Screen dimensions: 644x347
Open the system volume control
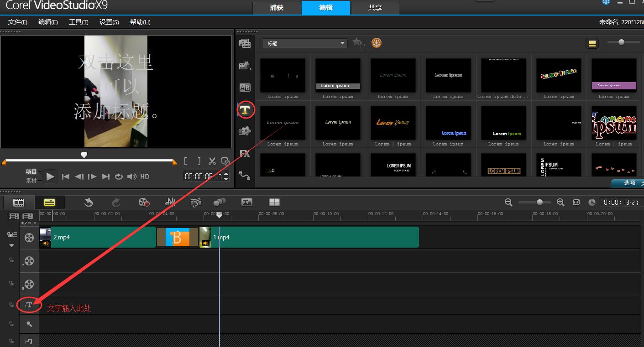coord(132,176)
